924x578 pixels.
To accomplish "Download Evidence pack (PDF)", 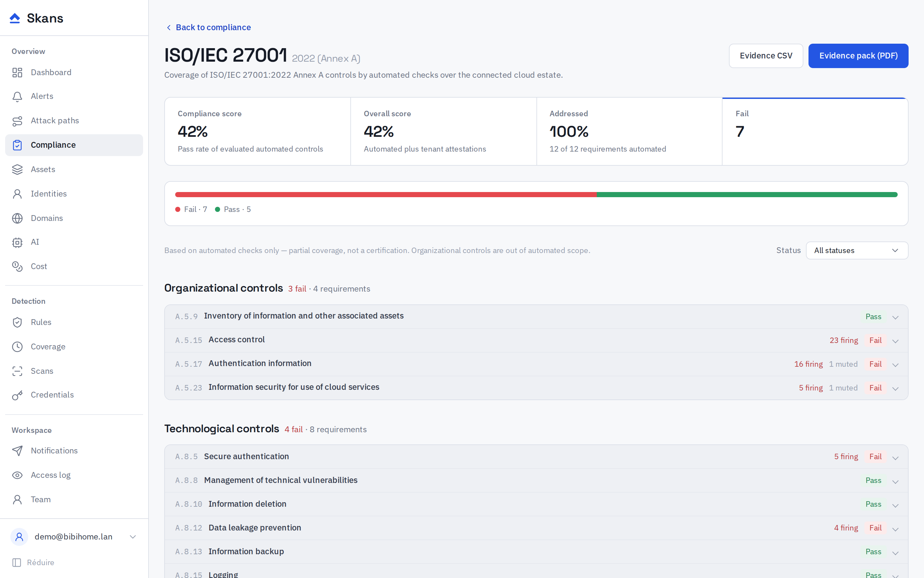I will [x=858, y=56].
